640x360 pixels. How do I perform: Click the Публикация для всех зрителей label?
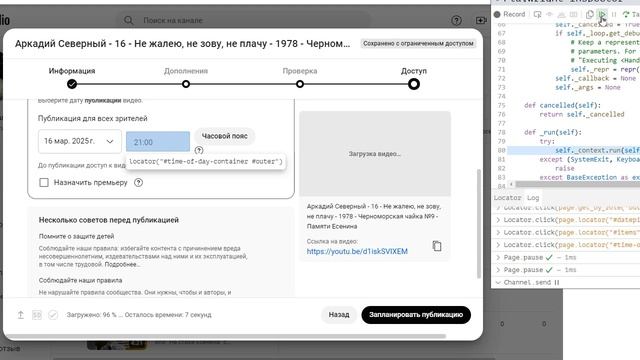(93, 118)
